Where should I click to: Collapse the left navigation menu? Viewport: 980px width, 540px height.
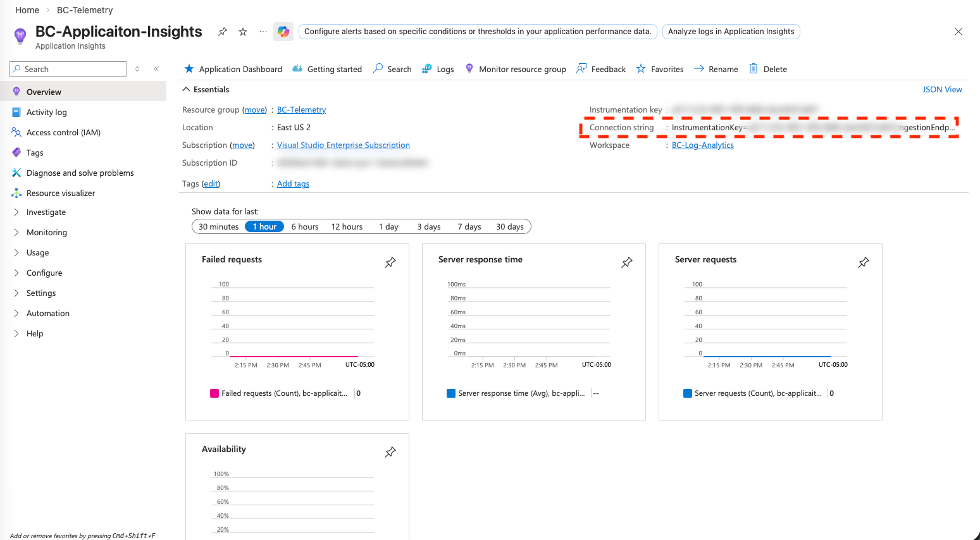pyautogui.click(x=156, y=69)
